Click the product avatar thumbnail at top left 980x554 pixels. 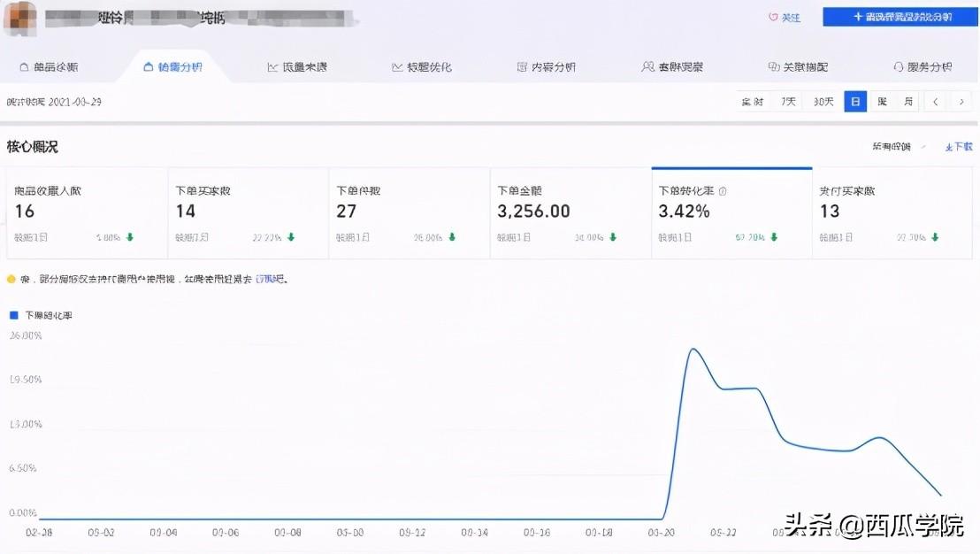[19, 18]
